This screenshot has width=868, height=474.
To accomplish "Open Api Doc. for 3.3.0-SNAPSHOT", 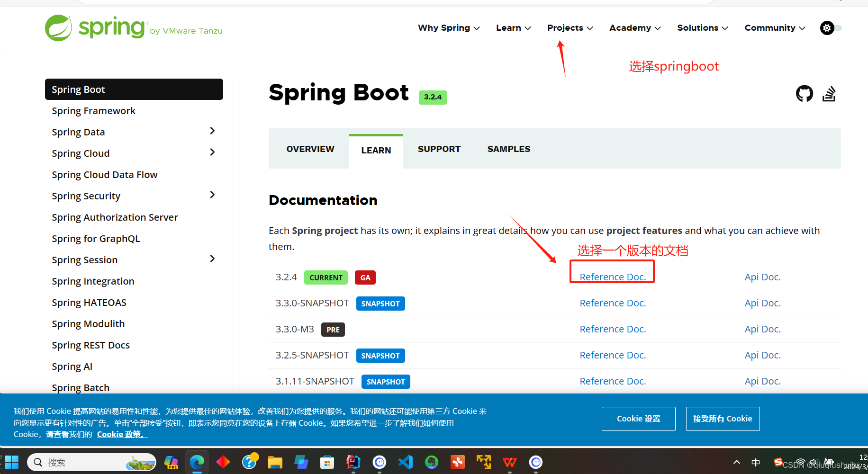I will [763, 303].
